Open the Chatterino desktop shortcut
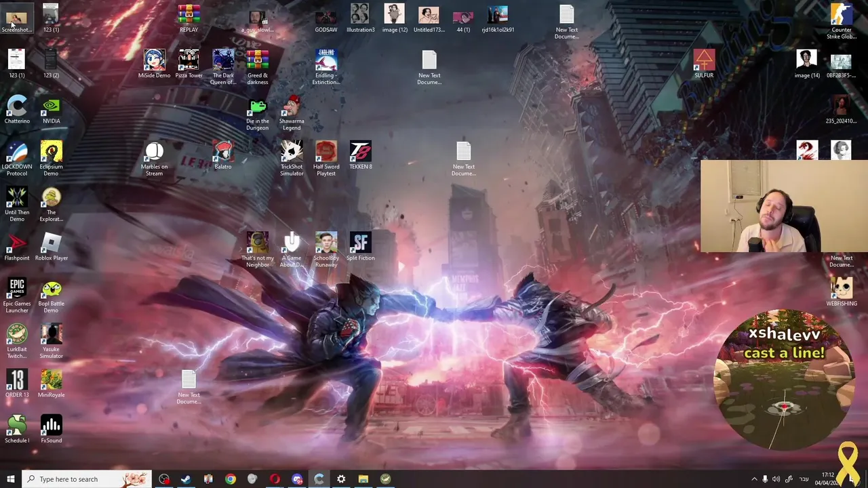The height and width of the screenshot is (488, 868). point(17,110)
